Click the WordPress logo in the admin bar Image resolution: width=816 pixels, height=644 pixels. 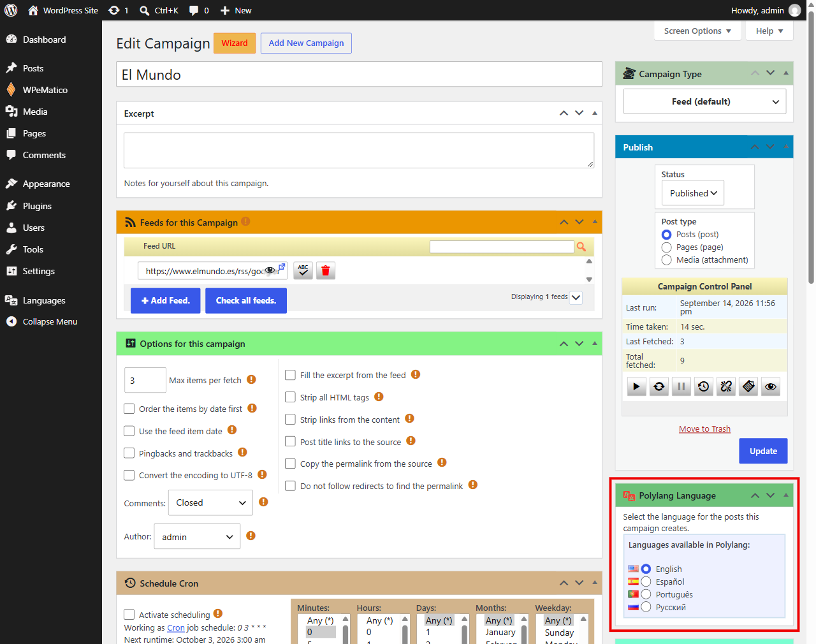[x=11, y=10]
